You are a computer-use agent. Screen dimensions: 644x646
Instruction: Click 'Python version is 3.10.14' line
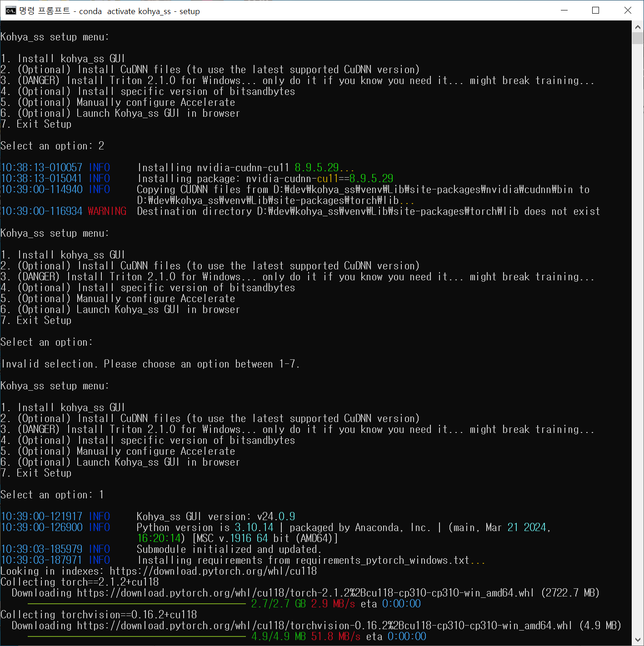click(x=344, y=527)
